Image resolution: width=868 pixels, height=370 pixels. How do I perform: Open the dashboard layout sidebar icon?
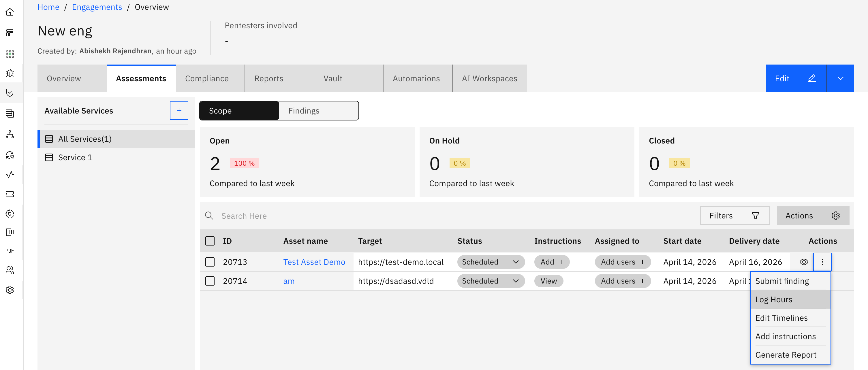[10, 33]
